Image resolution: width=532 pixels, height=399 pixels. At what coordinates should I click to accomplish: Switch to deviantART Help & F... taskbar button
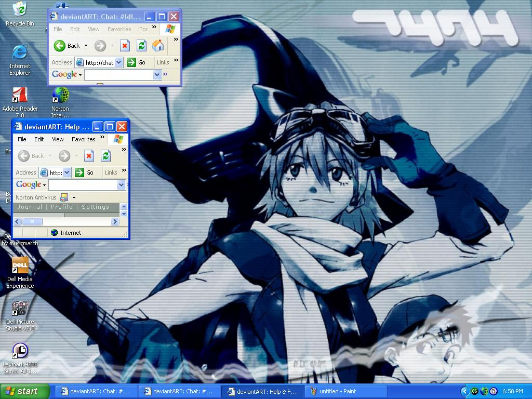262,391
